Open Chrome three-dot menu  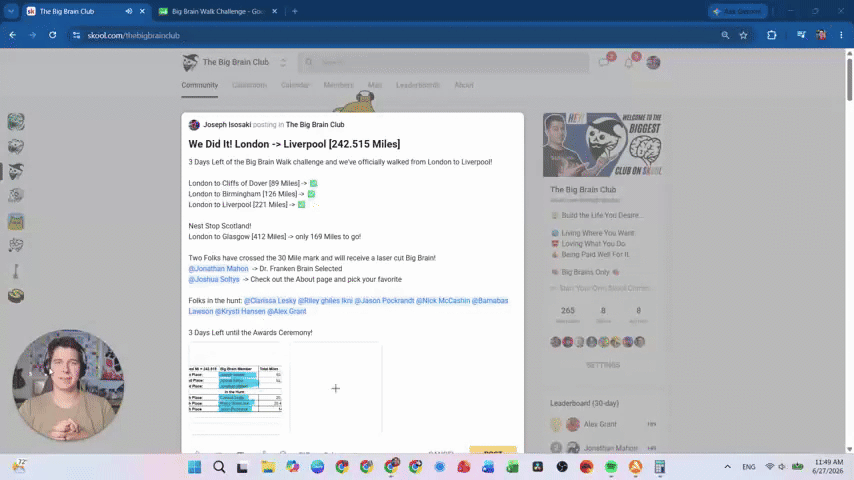pos(841,35)
